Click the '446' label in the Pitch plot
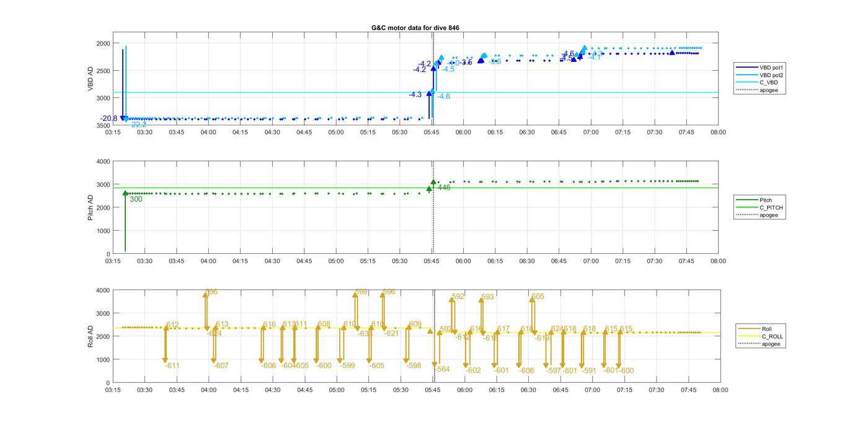The height and width of the screenshot is (430, 868). point(444,187)
